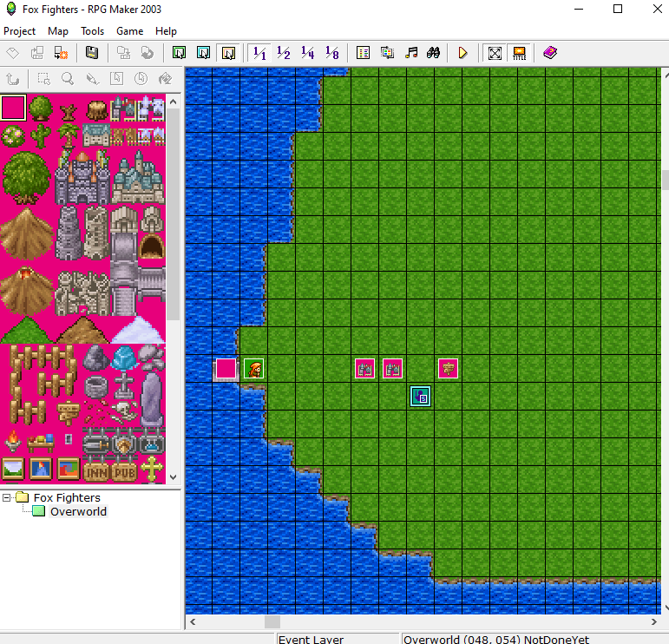Pick the golden cross tile

[x=152, y=469]
